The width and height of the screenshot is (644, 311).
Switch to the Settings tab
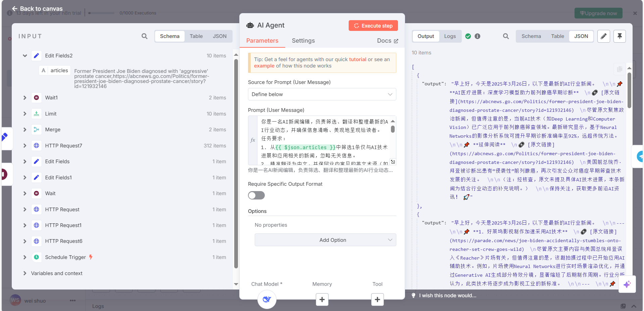coord(303,41)
